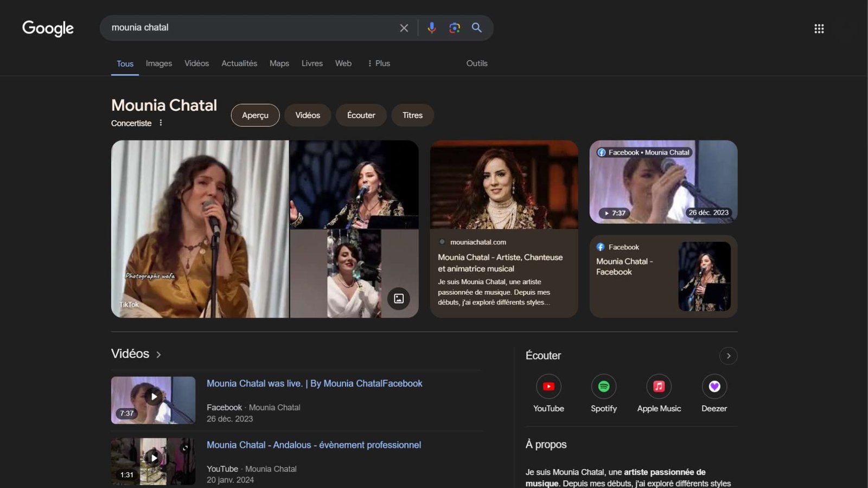Open the more images icon on the photo collage
Image resolution: width=868 pixels, height=488 pixels.
(x=398, y=298)
